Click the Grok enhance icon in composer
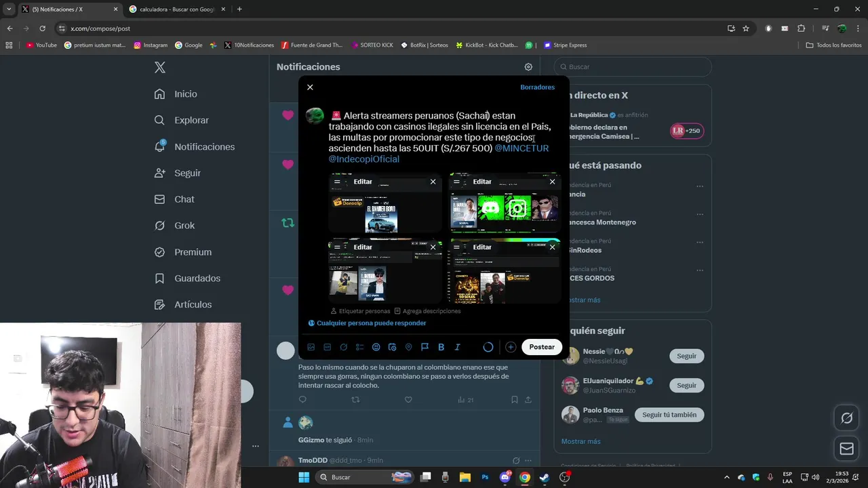This screenshot has height=488, width=868. (344, 347)
